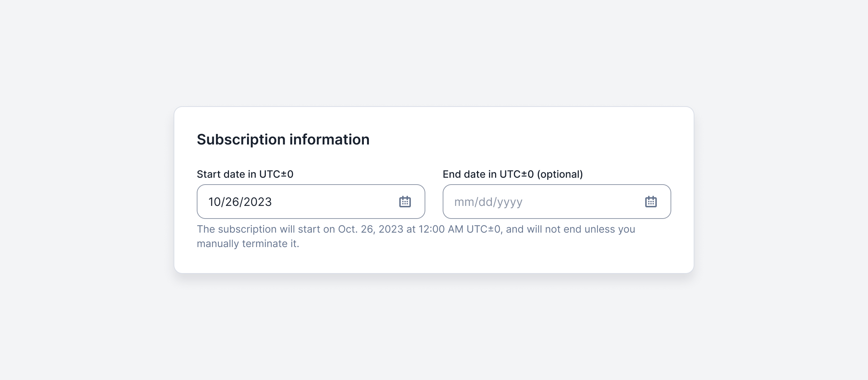Click "Oct. 26, 2023" in the helper text
This screenshot has width=868, height=380.
pyautogui.click(x=371, y=229)
